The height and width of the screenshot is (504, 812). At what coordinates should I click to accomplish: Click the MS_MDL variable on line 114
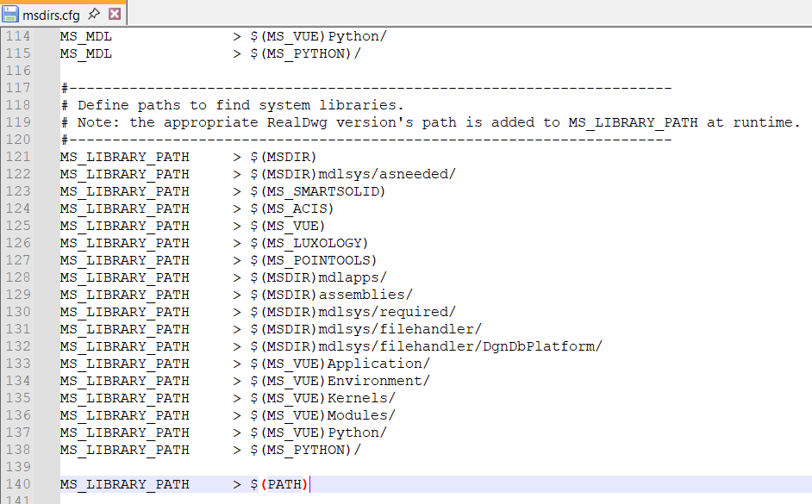(x=86, y=36)
